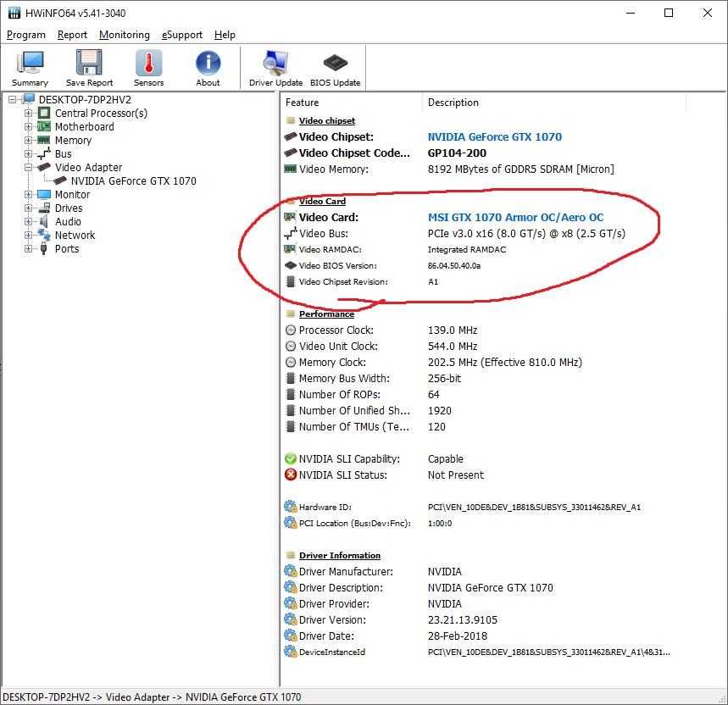The width and height of the screenshot is (728, 705).
Task: Click red X icon beside NVIDIA SLI Status
Action: pos(290,475)
